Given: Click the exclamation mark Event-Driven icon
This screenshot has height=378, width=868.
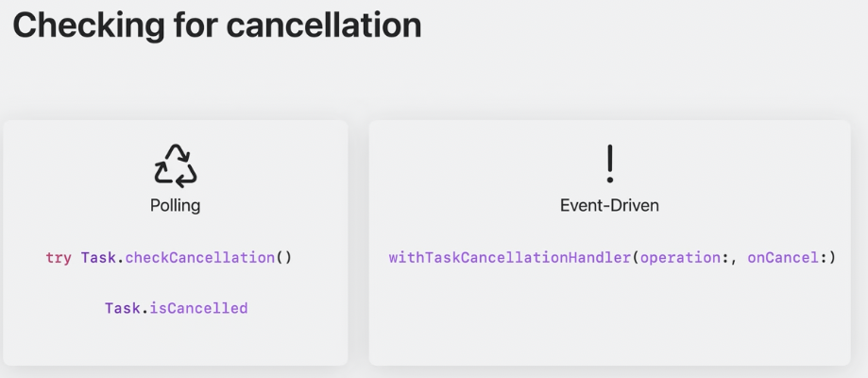Looking at the screenshot, I should point(609,164).
